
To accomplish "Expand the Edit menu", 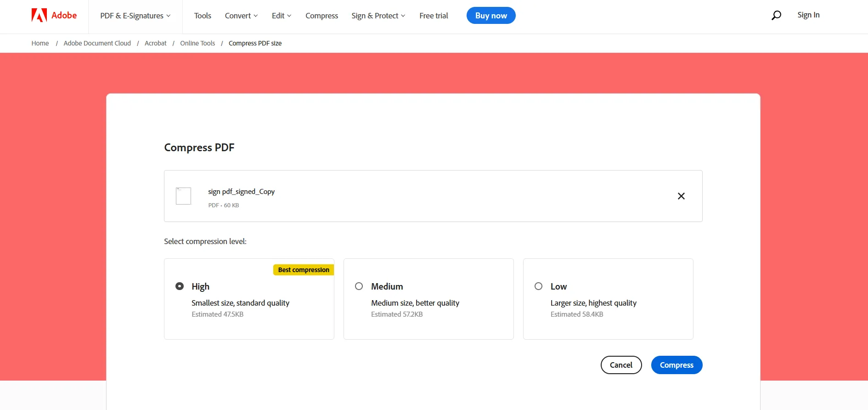I will point(282,16).
